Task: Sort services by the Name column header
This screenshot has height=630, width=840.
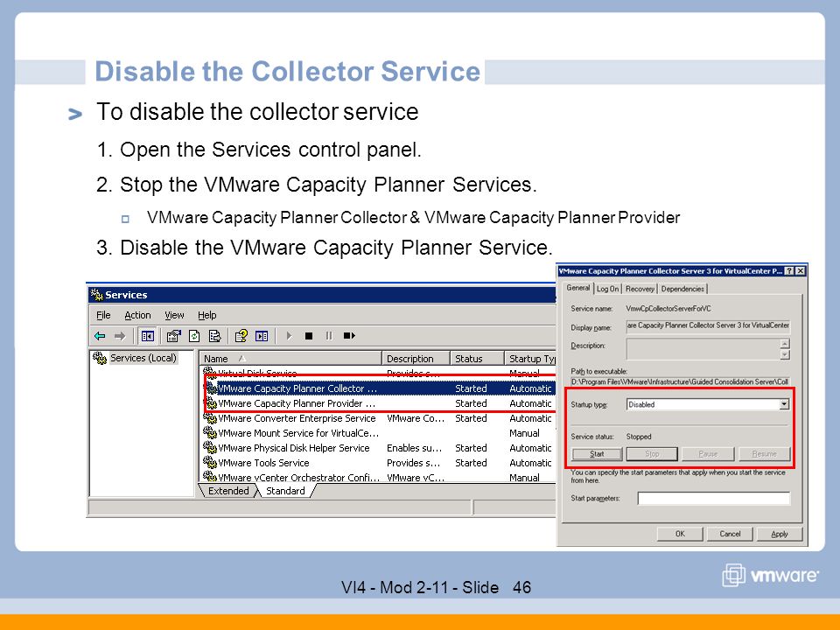Action: coord(290,359)
